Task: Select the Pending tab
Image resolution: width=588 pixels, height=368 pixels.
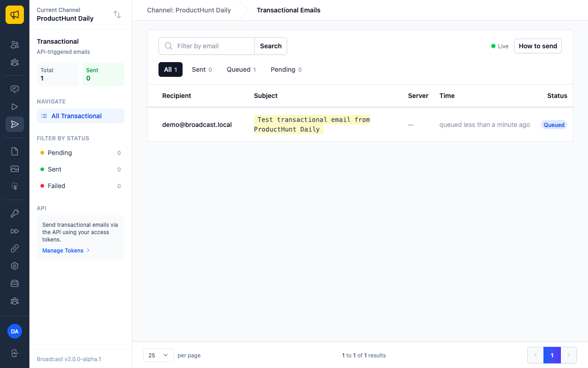Action: point(286,69)
